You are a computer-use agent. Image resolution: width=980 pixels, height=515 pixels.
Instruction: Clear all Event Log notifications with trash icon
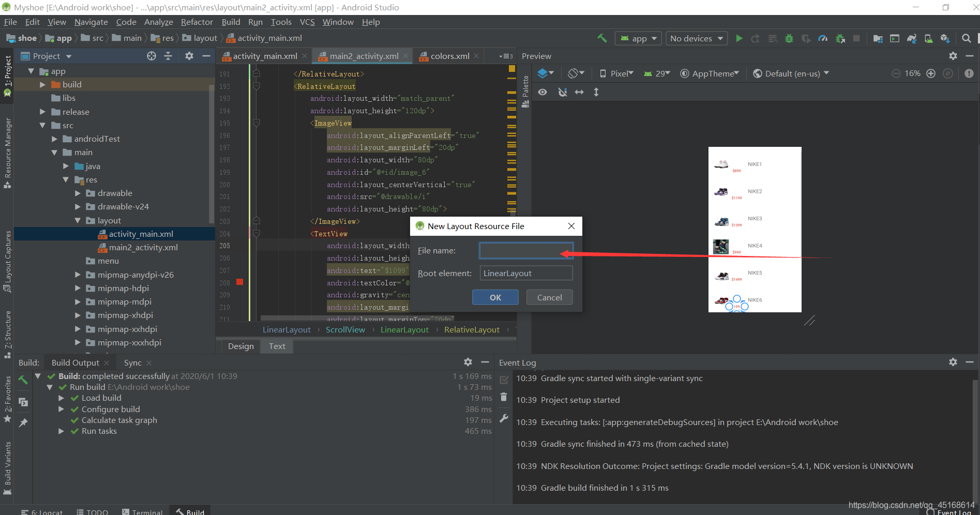tap(504, 397)
